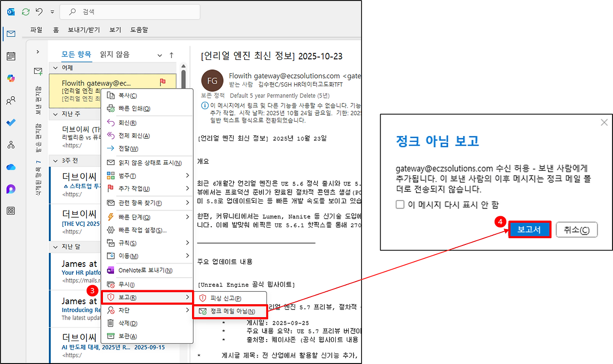Open the Calendar view in sidebar
The width and height of the screenshot is (613, 364).
point(11,56)
